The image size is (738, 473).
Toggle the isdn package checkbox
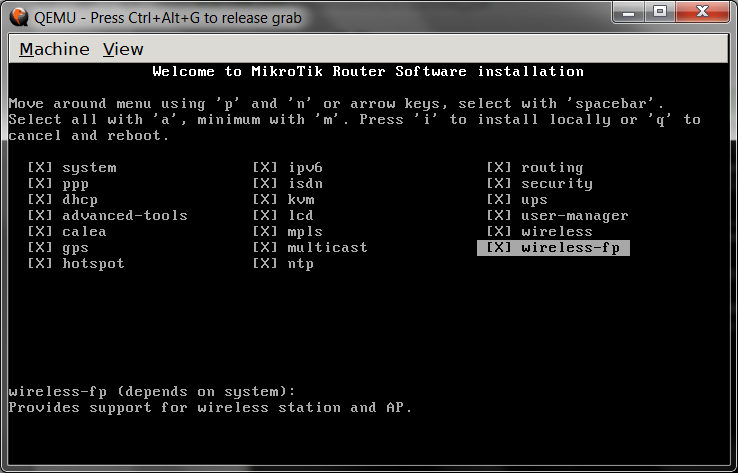click(265, 184)
